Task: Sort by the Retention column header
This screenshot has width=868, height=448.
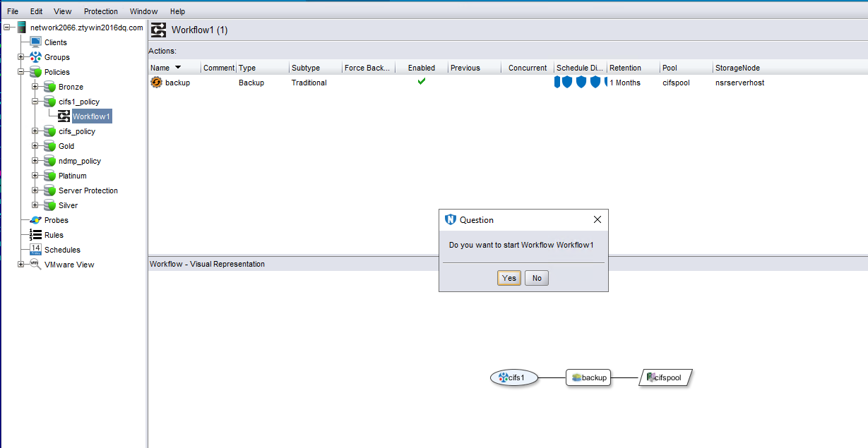Action: click(634, 68)
